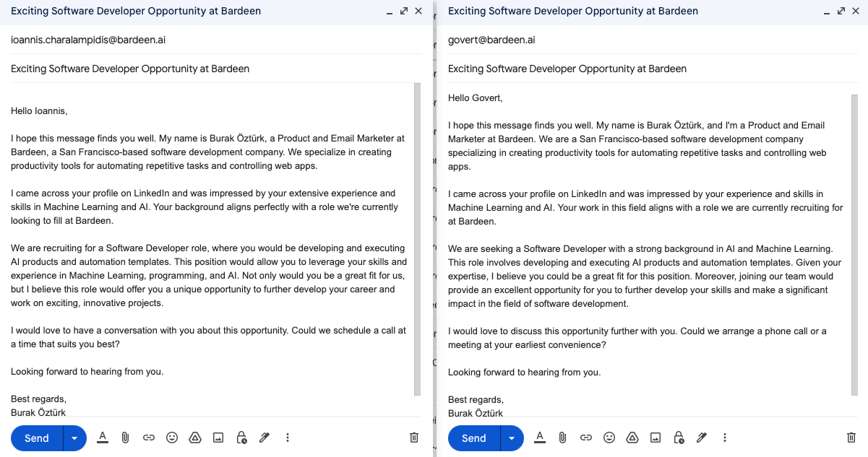
Task: Click 'Burak Öztürk' signature in left email
Action: [38, 413]
